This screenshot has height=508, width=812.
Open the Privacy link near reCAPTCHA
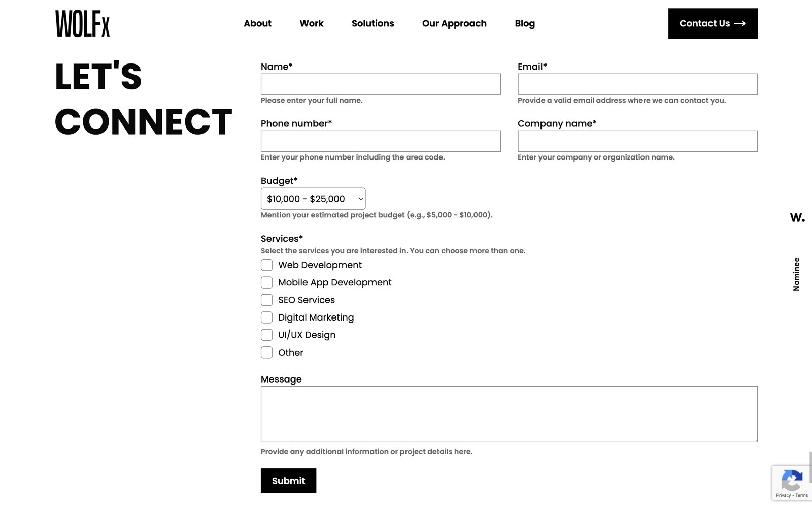point(784,495)
